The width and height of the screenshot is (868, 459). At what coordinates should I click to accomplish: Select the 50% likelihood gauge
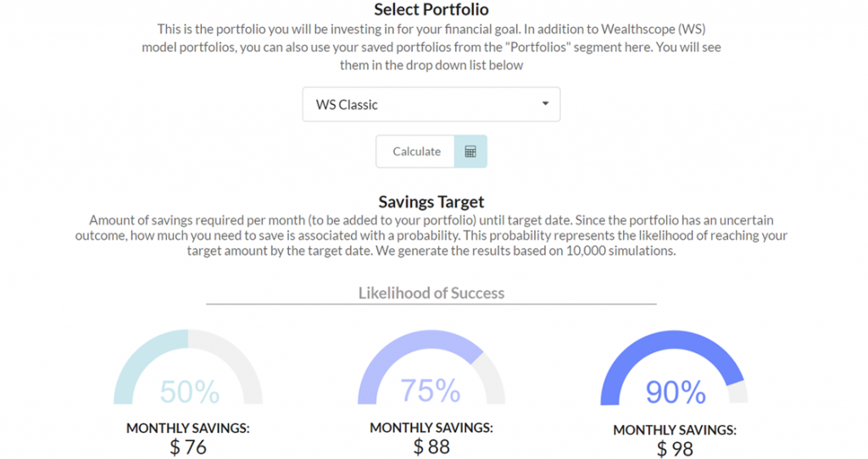point(188,368)
